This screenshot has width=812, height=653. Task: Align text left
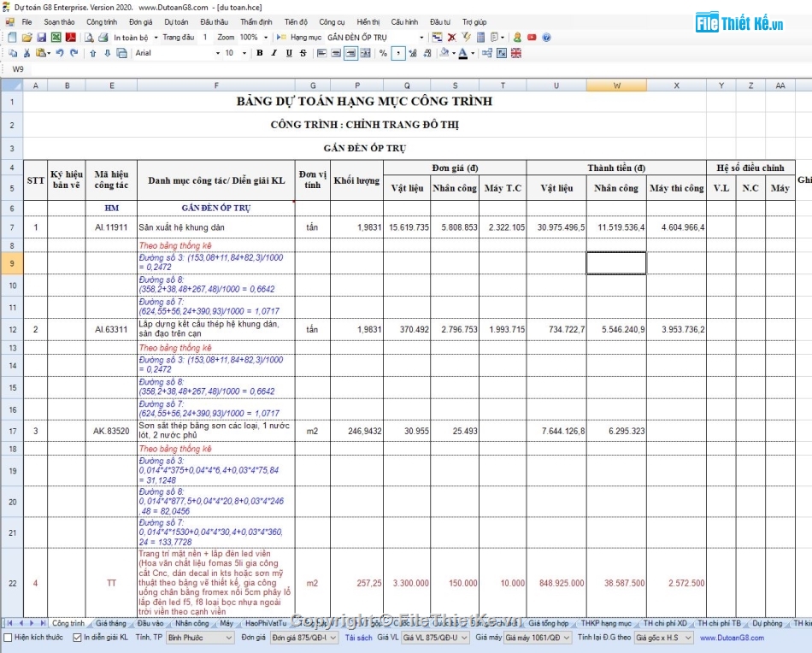tap(321, 53)
